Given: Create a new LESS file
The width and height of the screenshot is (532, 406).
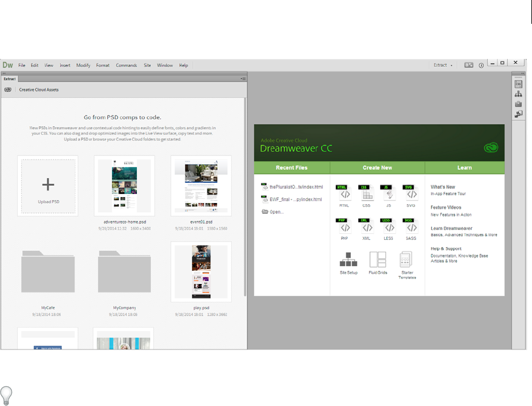Looking at the screenshot, I should (x=388, y=229).
